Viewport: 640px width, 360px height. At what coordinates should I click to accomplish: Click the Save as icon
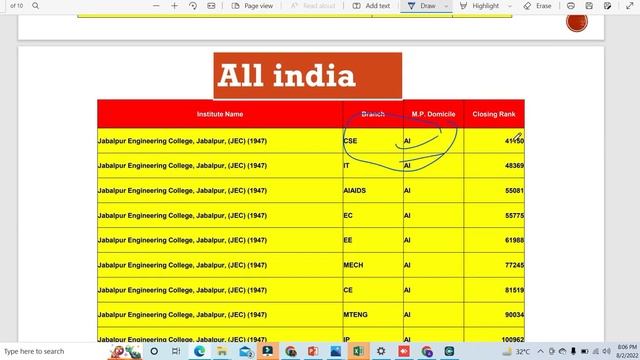point(607,6)
